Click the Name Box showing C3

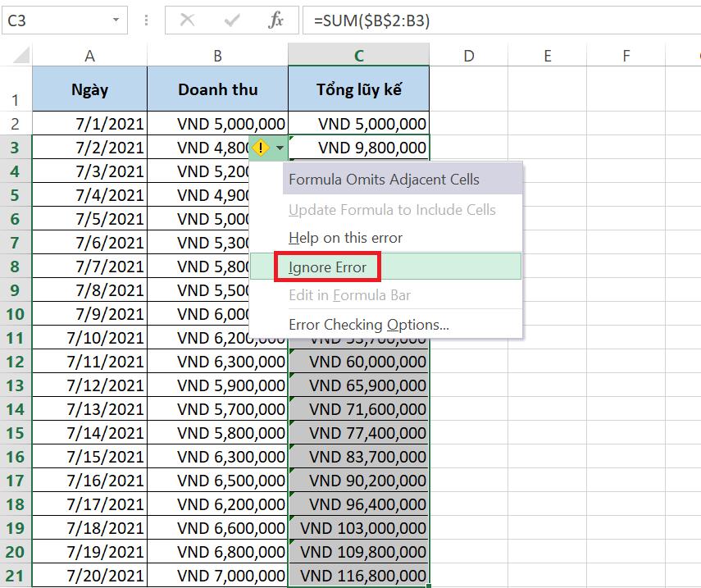pos(57,20)
